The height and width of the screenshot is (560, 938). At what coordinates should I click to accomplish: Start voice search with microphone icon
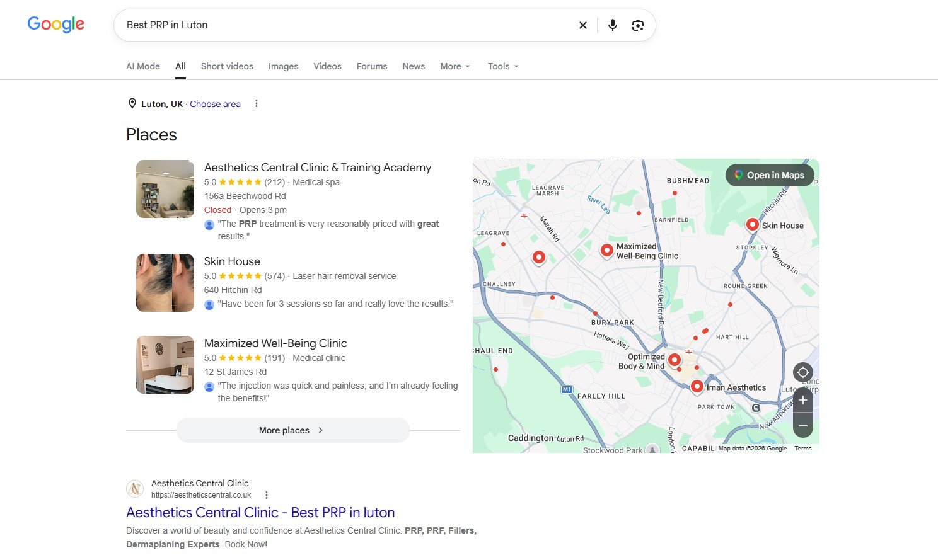click(612, 25)
